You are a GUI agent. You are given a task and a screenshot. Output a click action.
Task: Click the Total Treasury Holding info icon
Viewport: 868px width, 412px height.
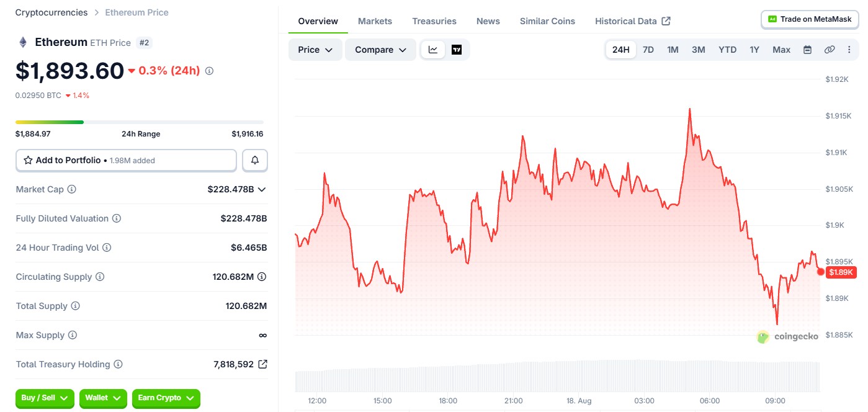(x=118, y=364)
